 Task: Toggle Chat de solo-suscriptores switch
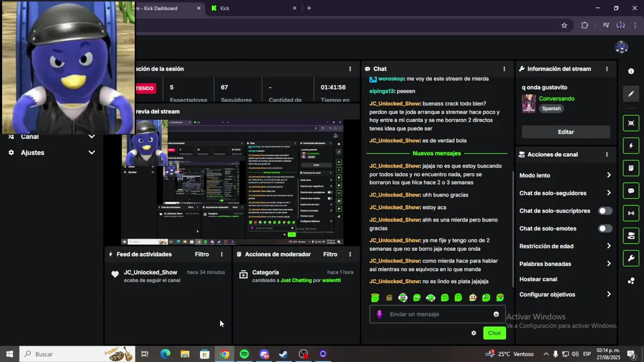pos(605,211)
